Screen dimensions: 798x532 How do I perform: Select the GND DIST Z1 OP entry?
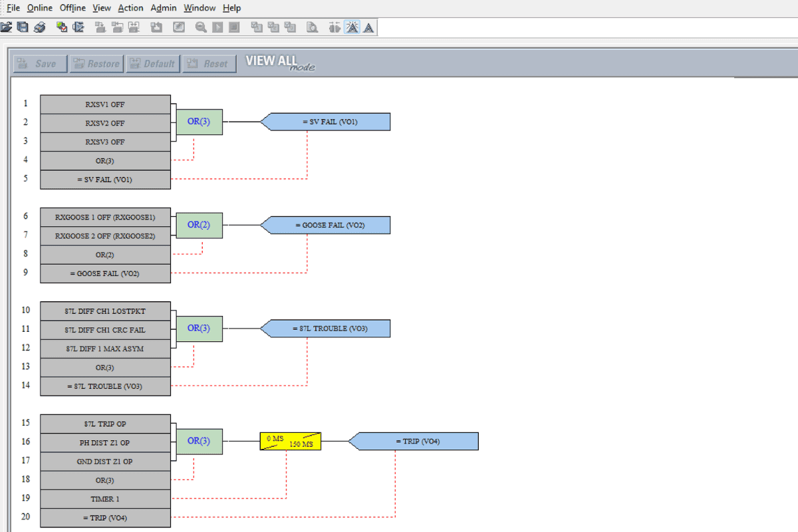click(x=105, y=461)
